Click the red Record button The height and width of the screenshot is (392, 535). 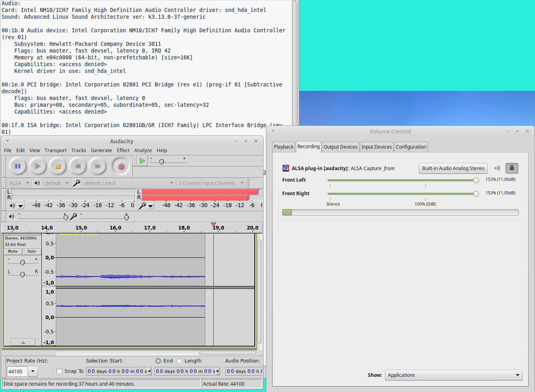(121, 167)
